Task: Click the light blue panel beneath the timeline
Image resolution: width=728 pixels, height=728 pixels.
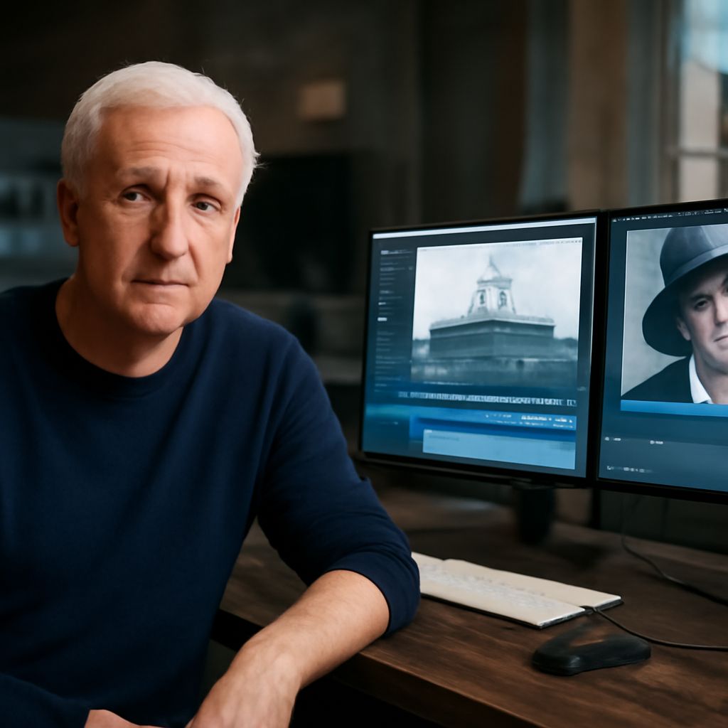Action: [498, 448]
